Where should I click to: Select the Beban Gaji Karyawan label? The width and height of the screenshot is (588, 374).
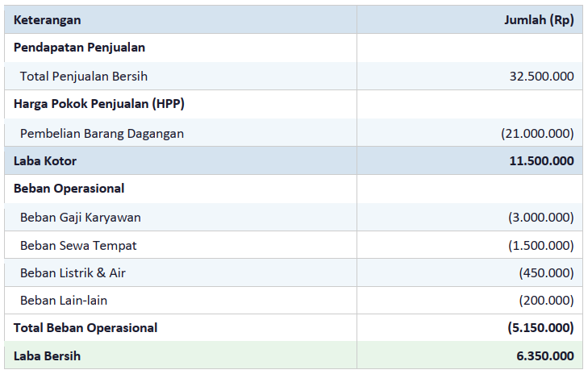tap(81, 217)
